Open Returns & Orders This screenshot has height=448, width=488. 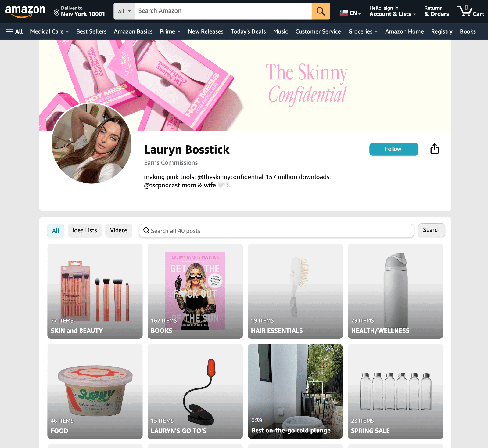(436, 11)
